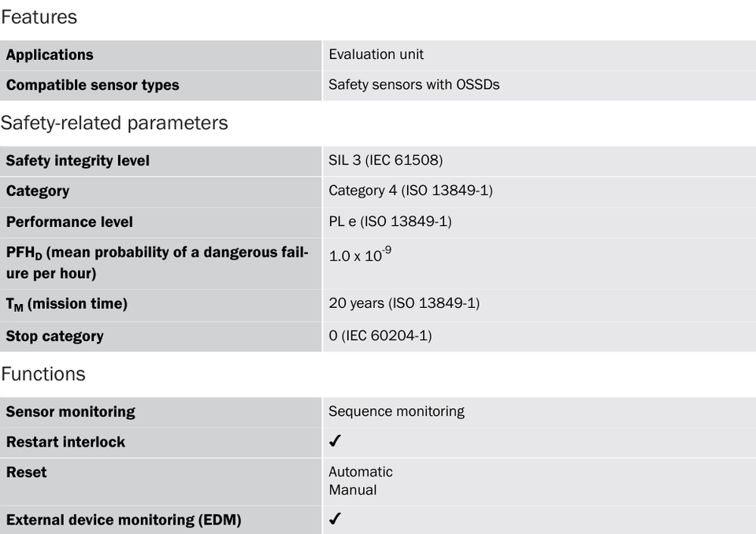756x534 pixels.
Task: Click the Safety integrity level label
Action: [x=78, y=161]
